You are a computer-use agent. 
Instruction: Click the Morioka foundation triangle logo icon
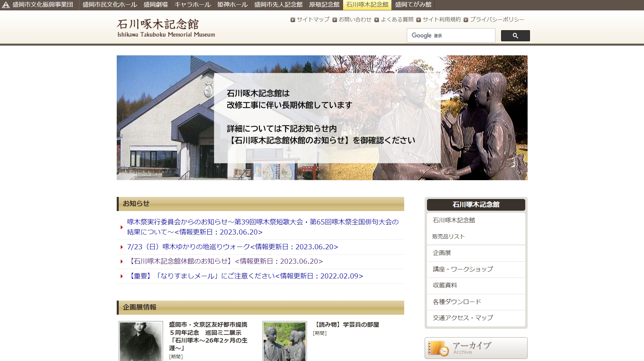pyautogui.click(x=6, y=5)
